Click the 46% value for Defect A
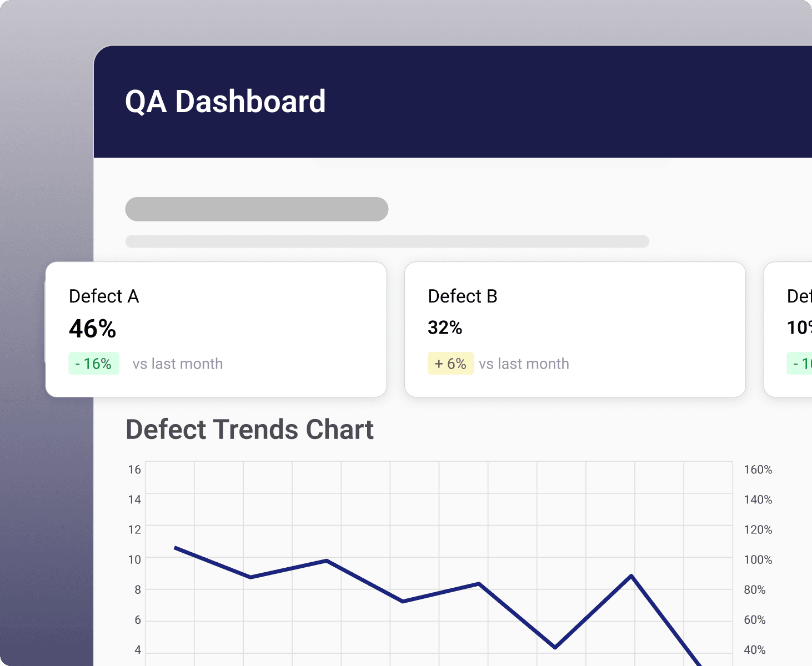This screenshot has height=666, width=812. pyautogui.click(x=92, y=329)
